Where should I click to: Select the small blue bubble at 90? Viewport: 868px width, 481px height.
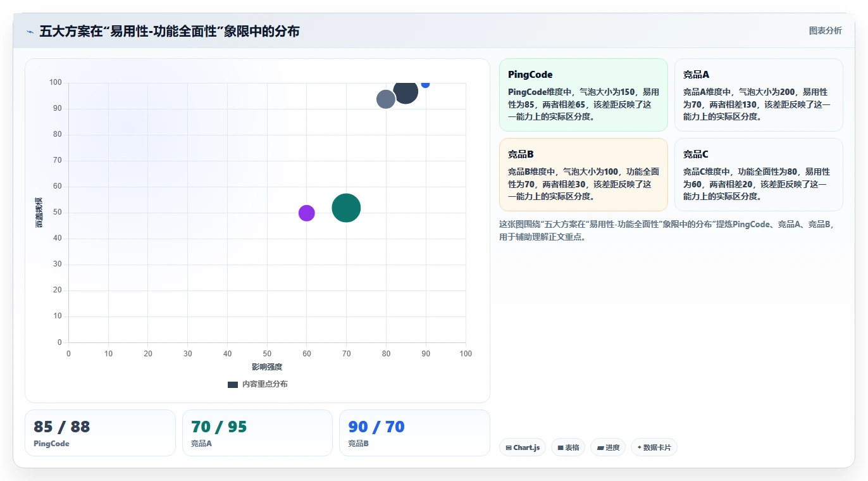425,84
